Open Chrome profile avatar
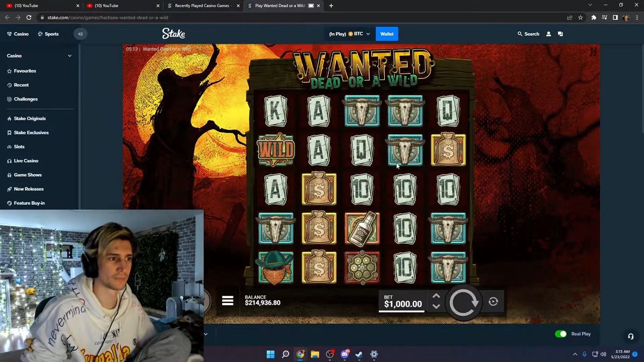The width and height of the screenshot is (644, 362). (626, 18)
